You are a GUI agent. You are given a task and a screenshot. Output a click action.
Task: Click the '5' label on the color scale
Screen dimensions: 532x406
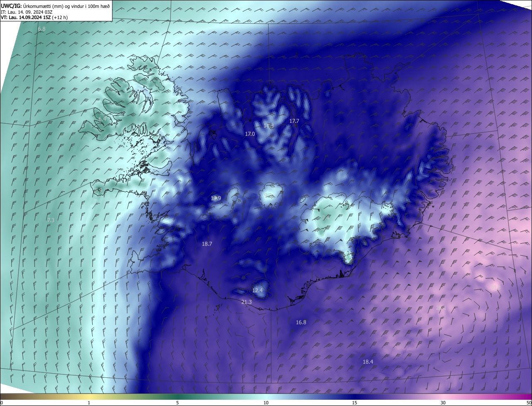click(177, 403)
